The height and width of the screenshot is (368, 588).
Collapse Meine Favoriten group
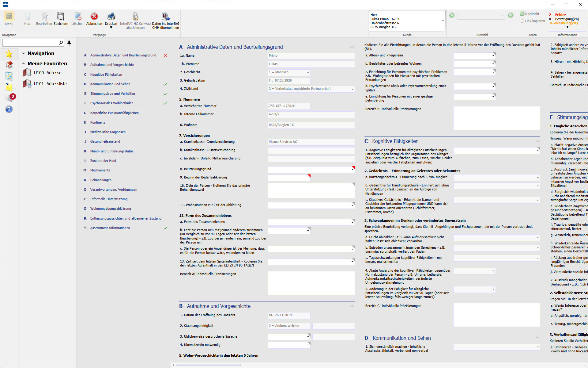tap(24, 63)
